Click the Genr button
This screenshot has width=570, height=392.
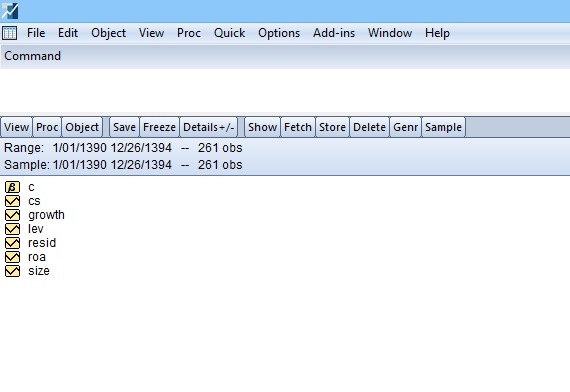(405, 127)
